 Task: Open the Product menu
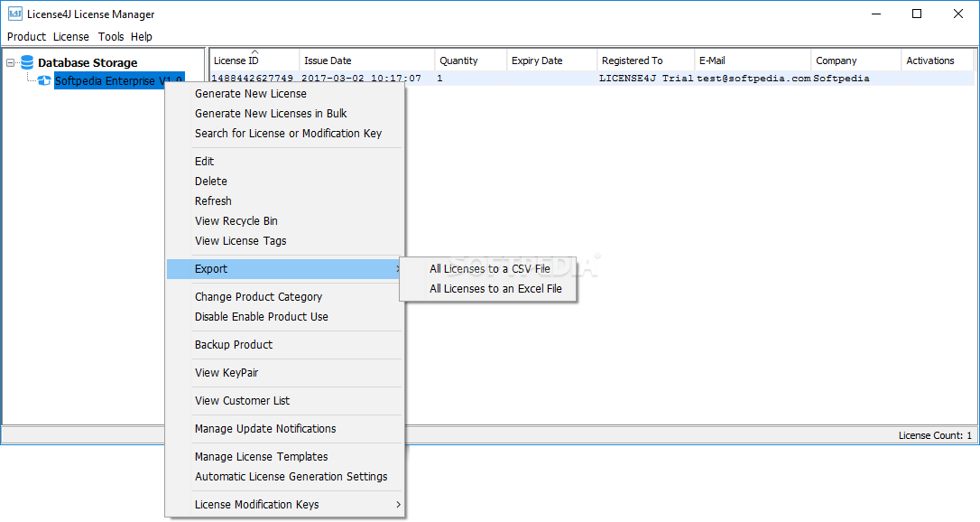26,36
